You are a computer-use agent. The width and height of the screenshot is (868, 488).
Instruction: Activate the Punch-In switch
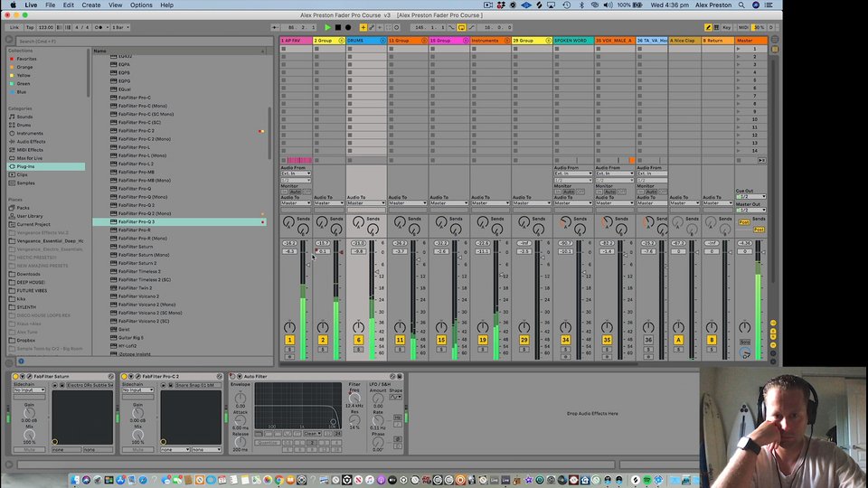pyautogui.click(x=452, y=27)
